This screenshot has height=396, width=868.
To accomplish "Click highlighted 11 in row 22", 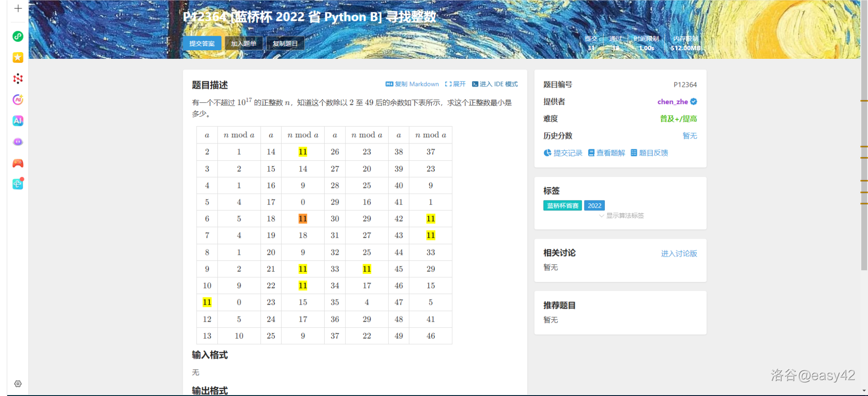I will pyautogui.click(x=303, y=286).
